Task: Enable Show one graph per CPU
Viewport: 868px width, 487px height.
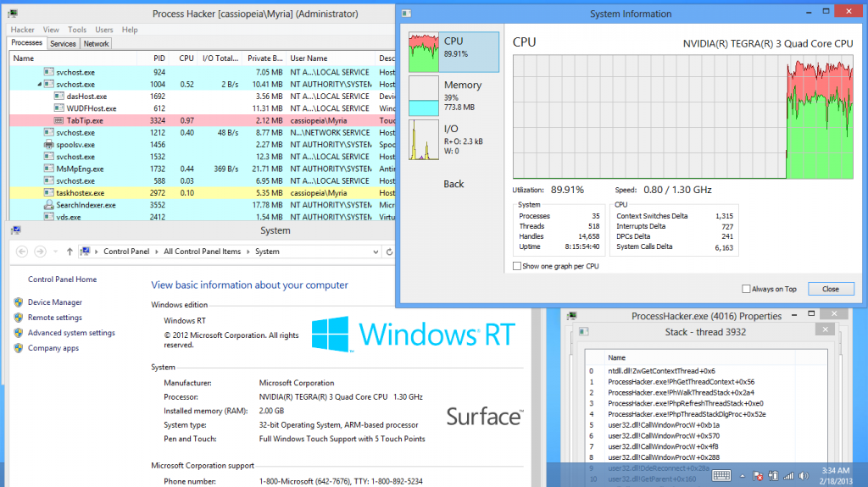Action: (517, 266)
